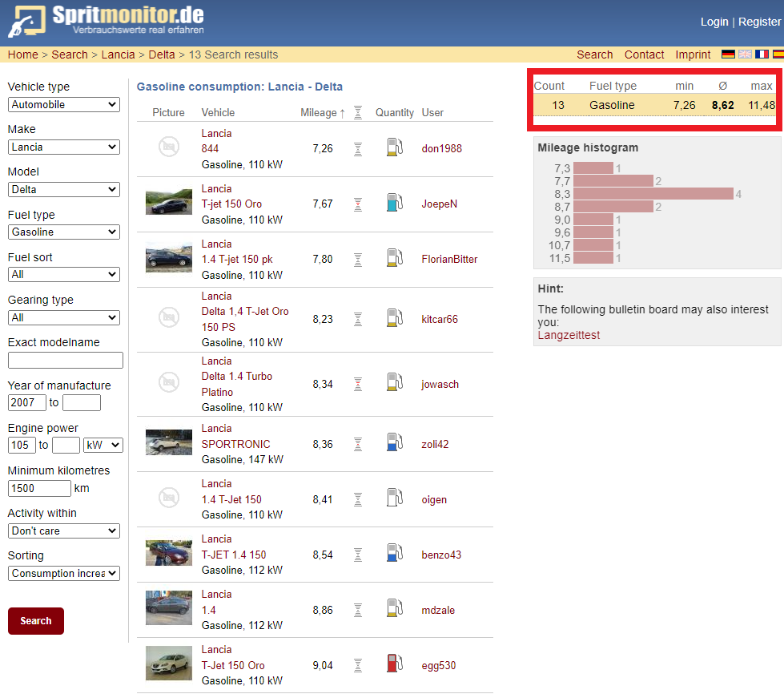784x698 pixels.
Task: Click hourglass icon in JoepeN row
Action: pyautogui.click(x=358, y=204)
